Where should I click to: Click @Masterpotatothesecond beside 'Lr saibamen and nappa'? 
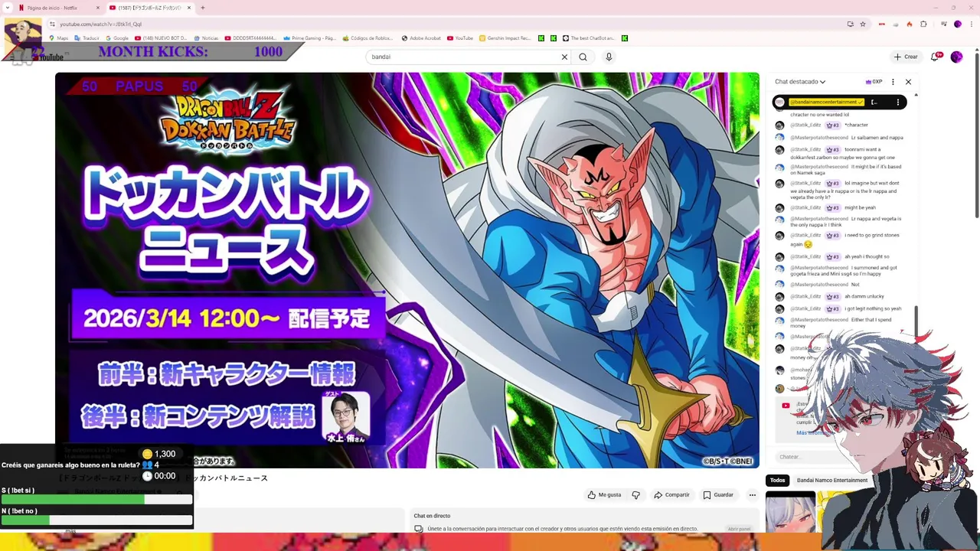(x=819, y=138)
